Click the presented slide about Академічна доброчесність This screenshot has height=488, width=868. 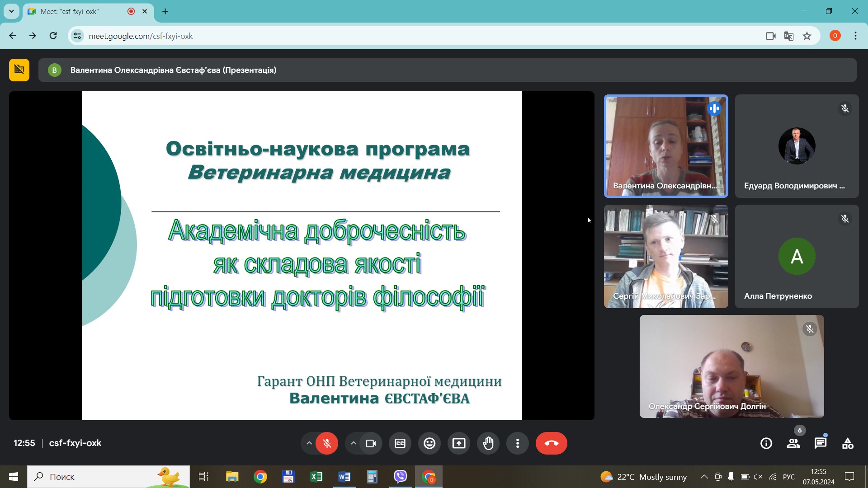coord(302,256)
